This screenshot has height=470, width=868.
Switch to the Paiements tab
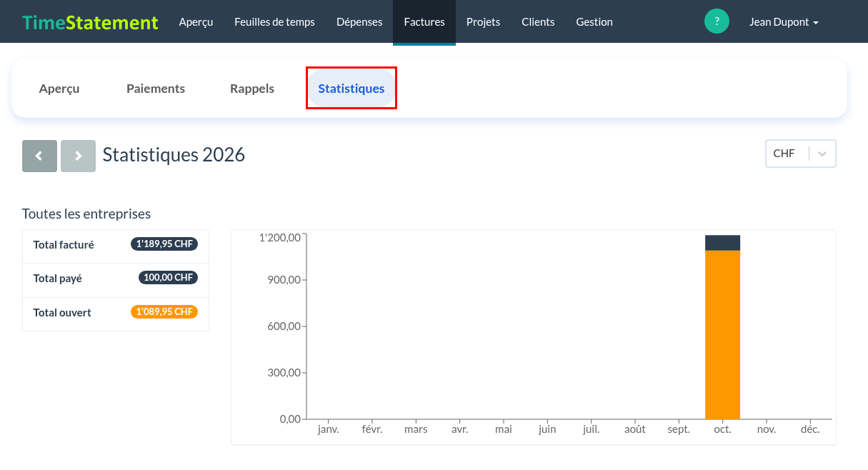coord(156,89)
